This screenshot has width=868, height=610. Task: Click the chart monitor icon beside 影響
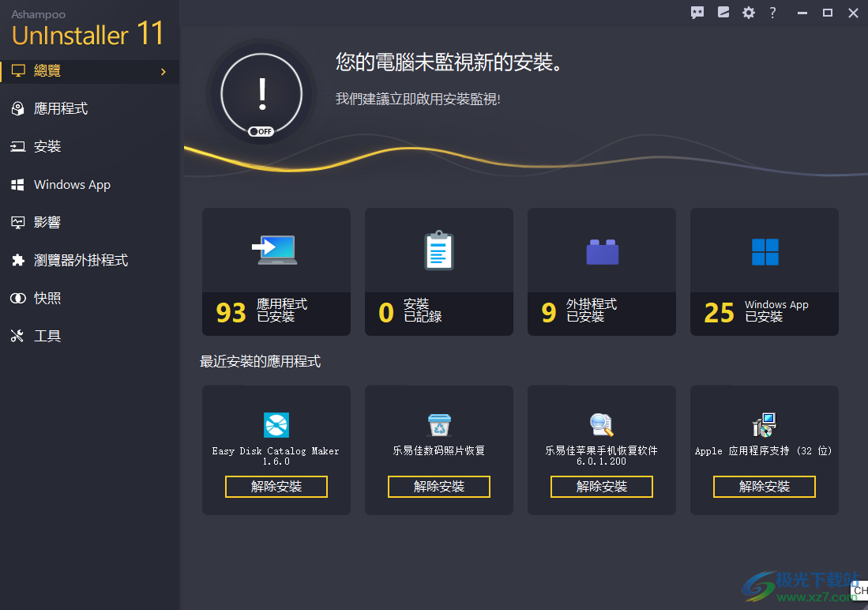tap(17, 222)
